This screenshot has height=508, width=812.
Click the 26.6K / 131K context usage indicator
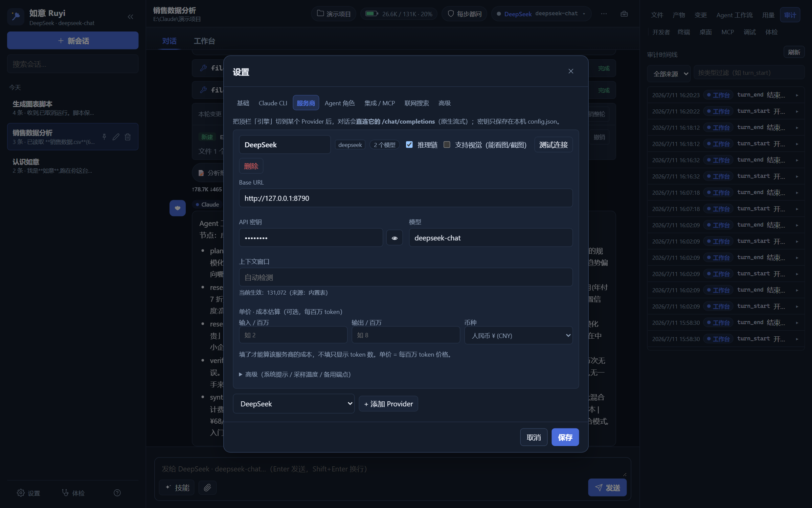click(399, 14)
